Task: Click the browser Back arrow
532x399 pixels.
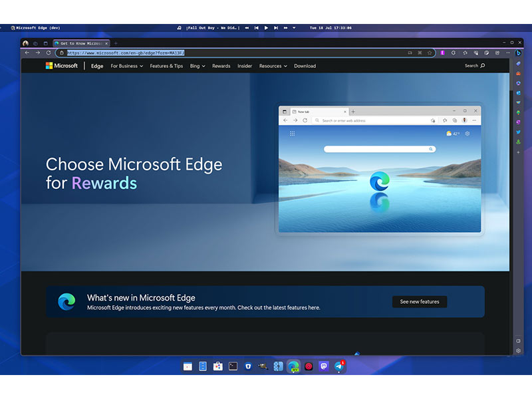Action: click(27, 53)
